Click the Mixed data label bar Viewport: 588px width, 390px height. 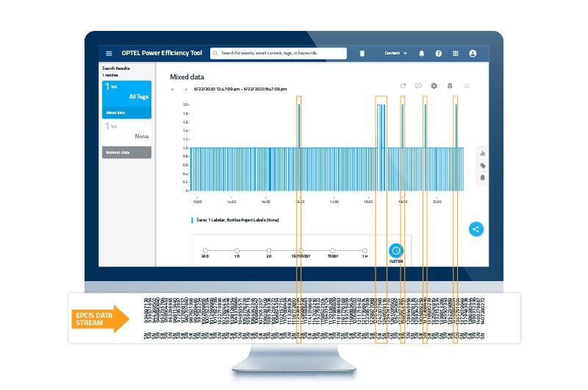126,113
